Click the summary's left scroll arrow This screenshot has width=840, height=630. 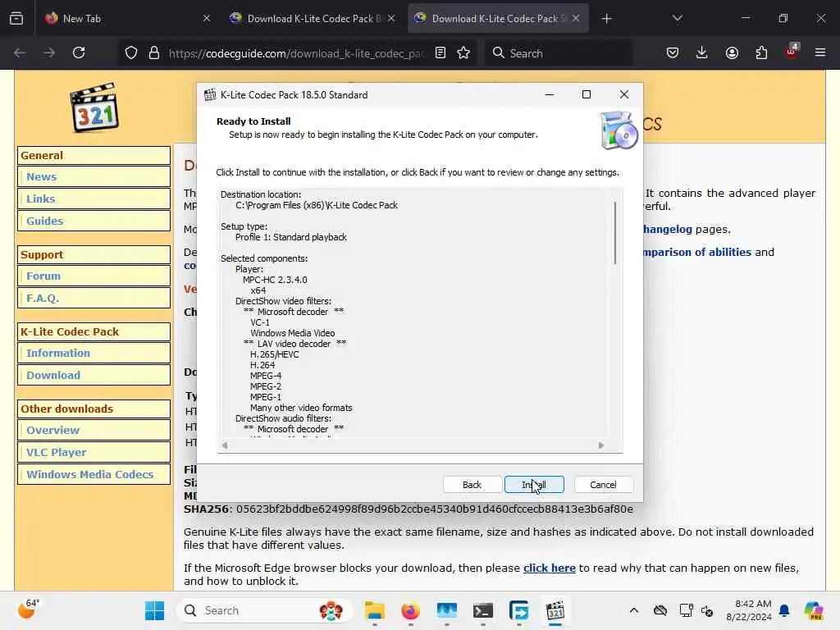(x=225, y=445)
